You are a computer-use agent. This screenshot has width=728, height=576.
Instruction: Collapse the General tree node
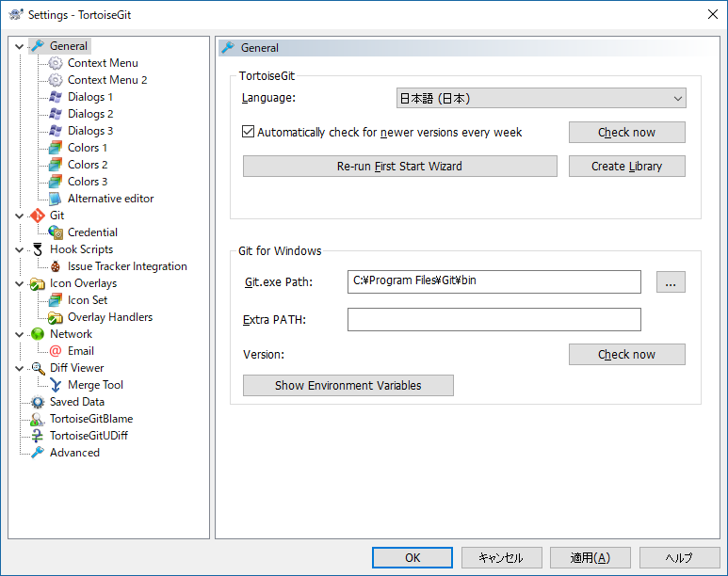click(20, 46)
